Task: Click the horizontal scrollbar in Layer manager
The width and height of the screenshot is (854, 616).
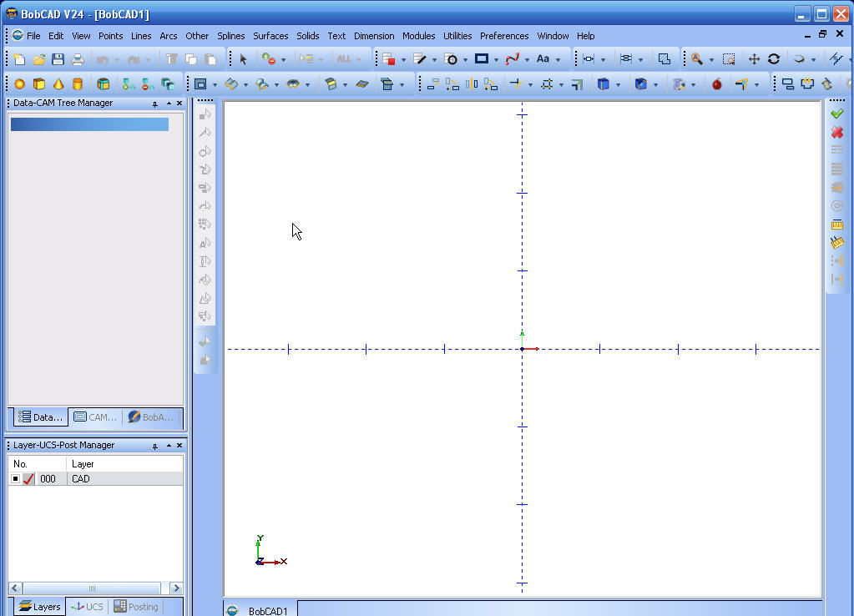Action: 92,587
